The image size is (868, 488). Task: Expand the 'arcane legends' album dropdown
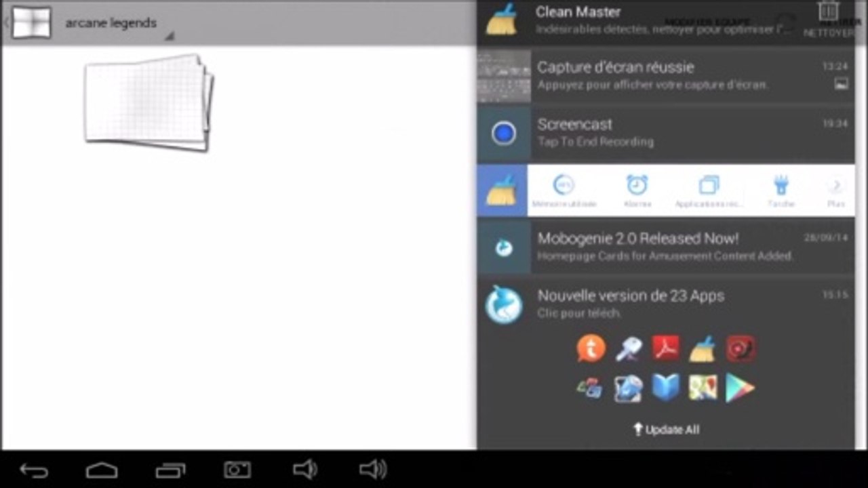tap(119, 24)
